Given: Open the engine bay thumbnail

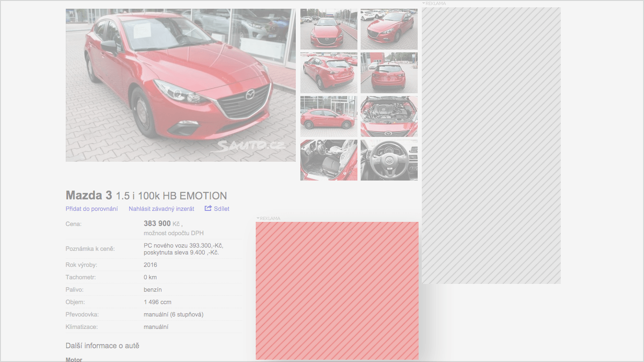Looking at the screenshot, I should [389, 116].
